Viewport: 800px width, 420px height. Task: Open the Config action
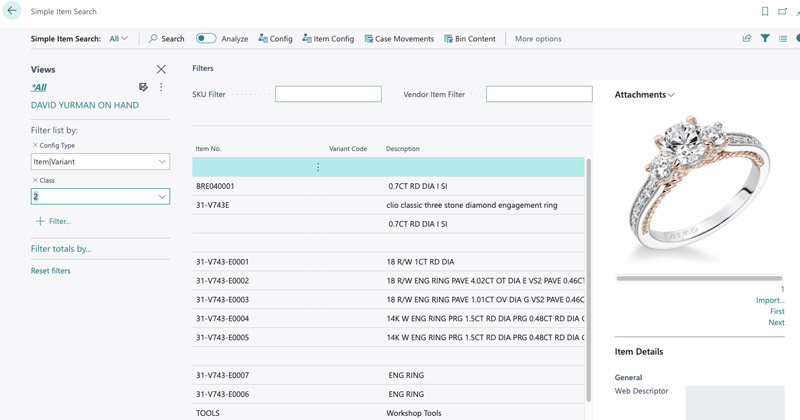click(x=275, y=39)
